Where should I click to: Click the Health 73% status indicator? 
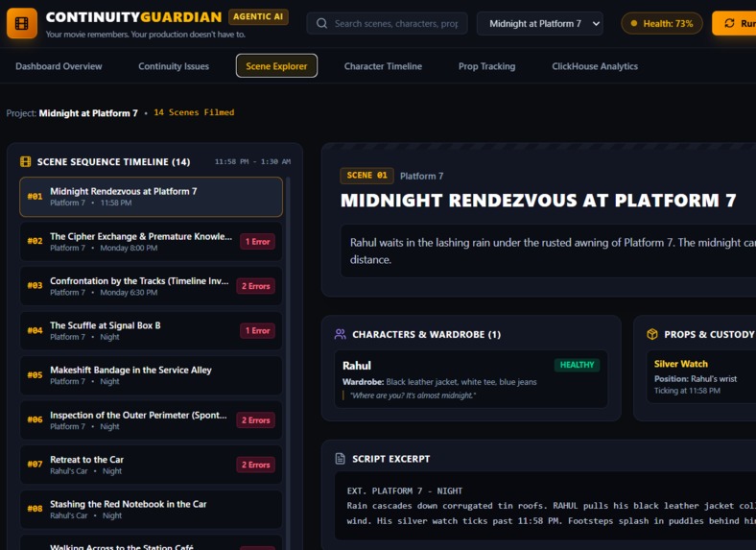662,23
